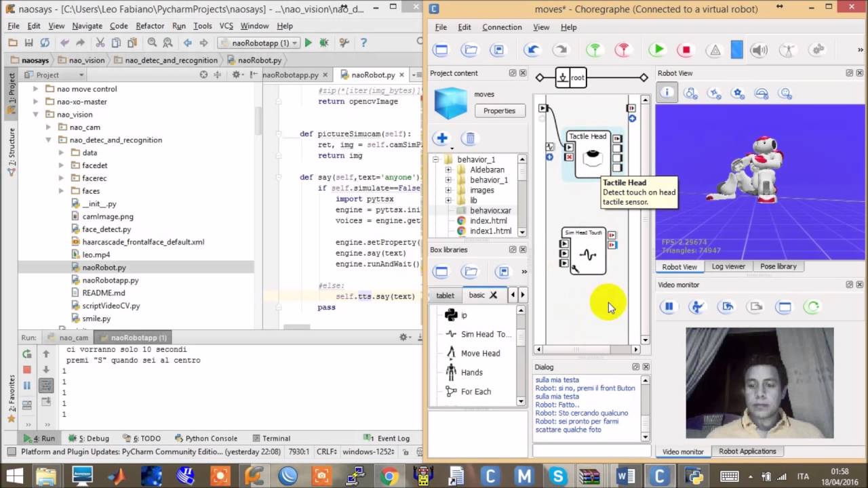The image size is (868, 488).
Task: Open the Connection menu in Choregraphe
Action: pyautogui.click(x=502, y=27)
